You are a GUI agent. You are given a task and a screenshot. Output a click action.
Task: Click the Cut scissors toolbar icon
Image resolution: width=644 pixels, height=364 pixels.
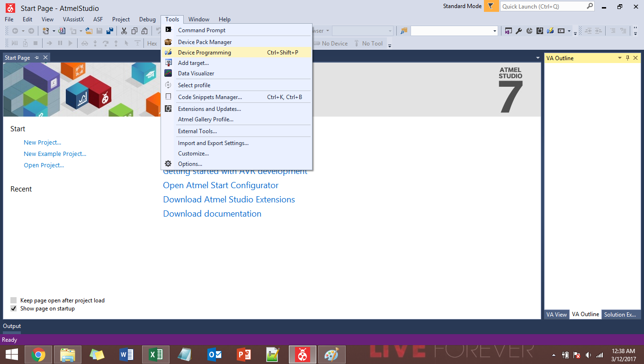click(124, 31)
